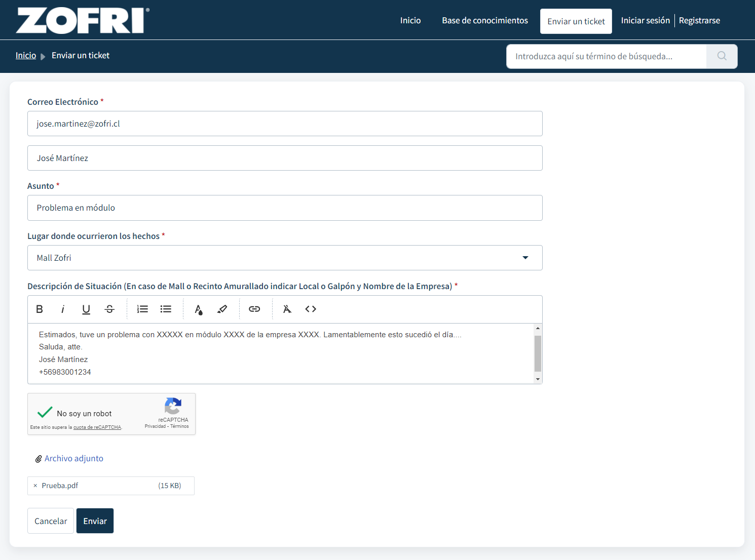The image size is (755, 560).
Task: Click the Cancelar button
Action: [51, 521]
